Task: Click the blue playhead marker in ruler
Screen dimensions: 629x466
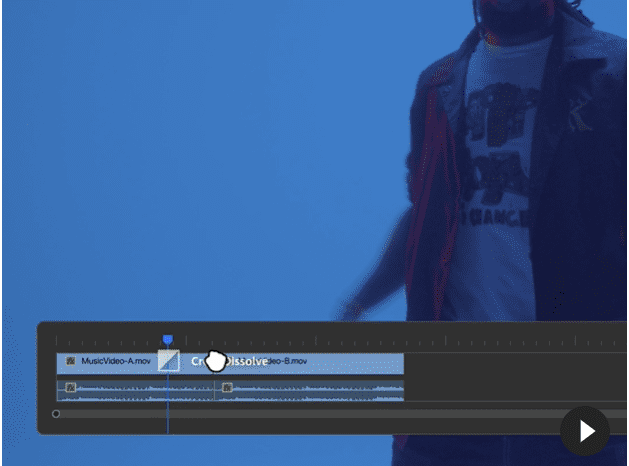Action: pos(168,340)
